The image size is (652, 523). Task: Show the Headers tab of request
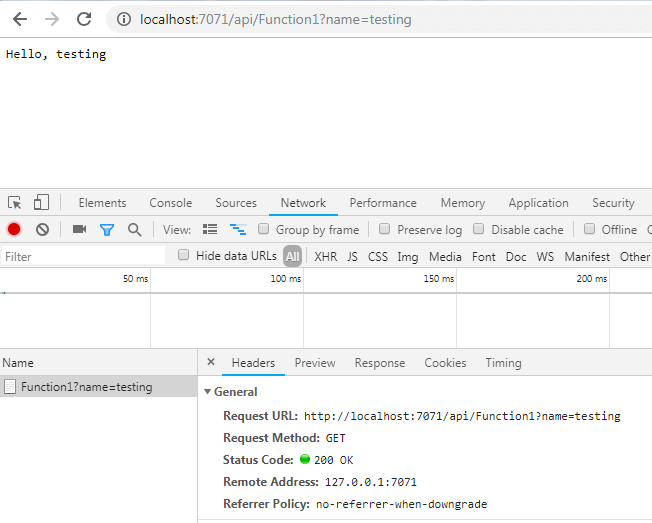tap(253, 363)
